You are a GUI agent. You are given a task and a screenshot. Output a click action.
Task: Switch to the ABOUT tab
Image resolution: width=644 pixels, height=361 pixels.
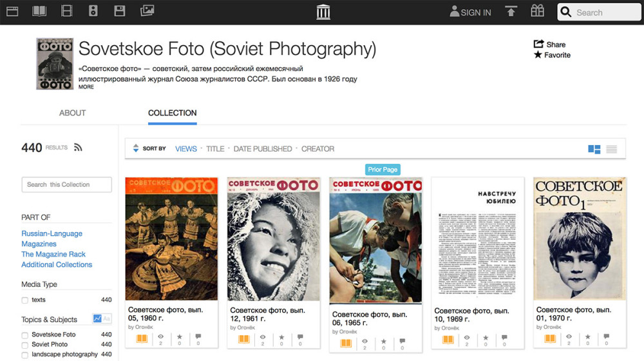[x=72, y=113]
